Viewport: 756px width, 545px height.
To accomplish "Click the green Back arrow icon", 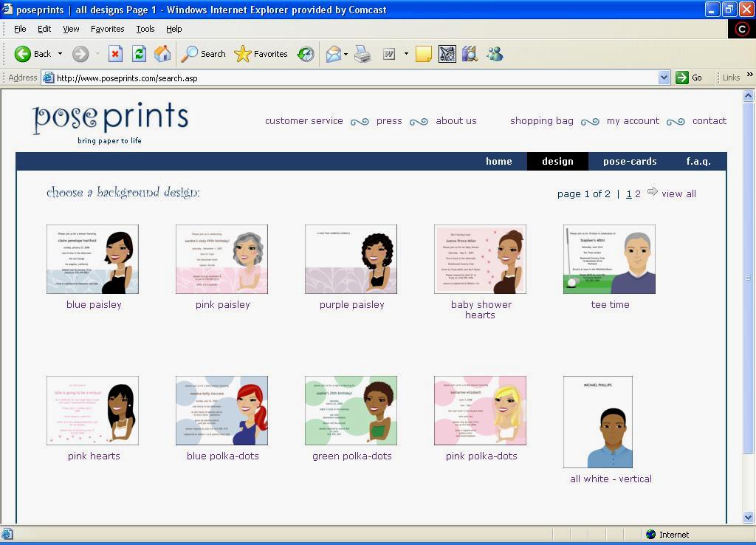I will (22, 54).
